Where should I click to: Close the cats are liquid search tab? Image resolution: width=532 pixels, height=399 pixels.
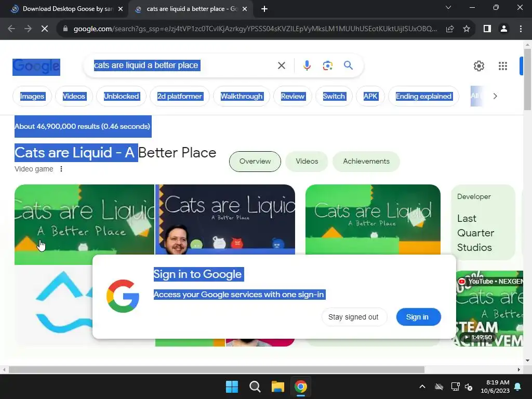245,9
